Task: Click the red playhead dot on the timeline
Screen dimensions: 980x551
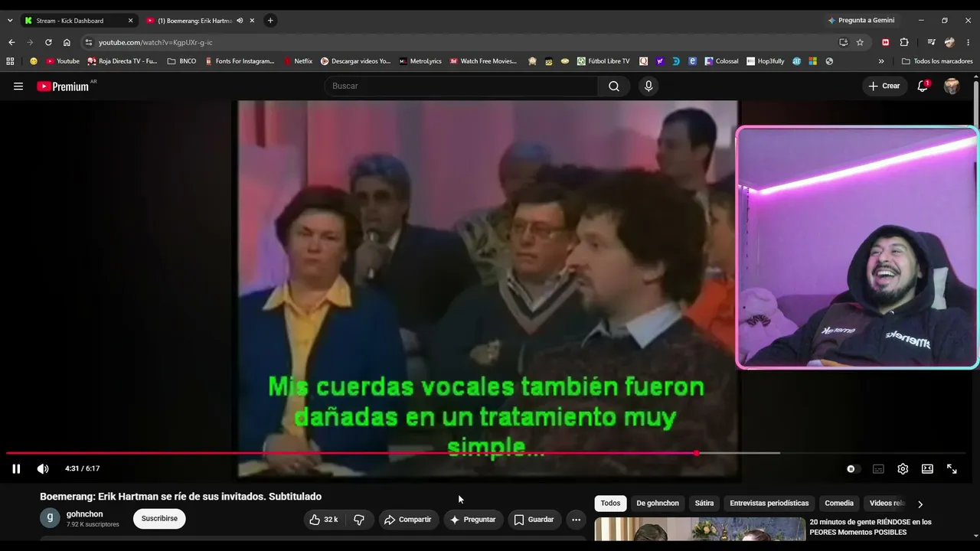Action: click(x=696, y=453)
